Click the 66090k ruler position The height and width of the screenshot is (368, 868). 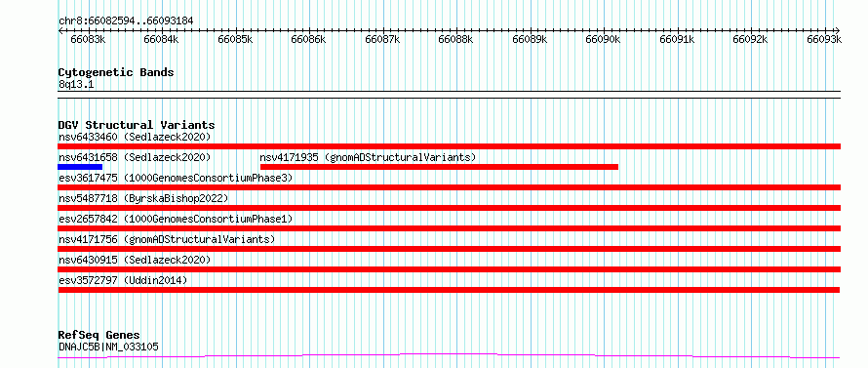pyautogui.click(x=604, y=39)
